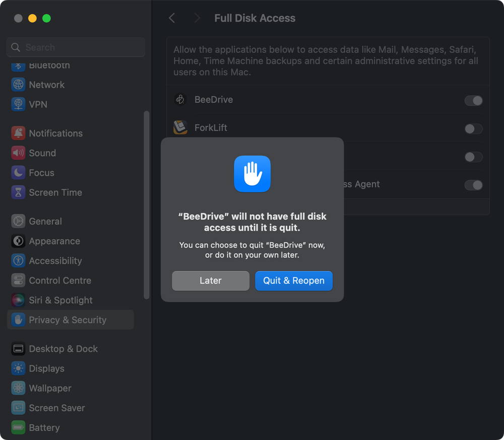Viewport: 504px width, 440px height.
Task: Click the BeeDrive app name
Action: coord(214,100)
